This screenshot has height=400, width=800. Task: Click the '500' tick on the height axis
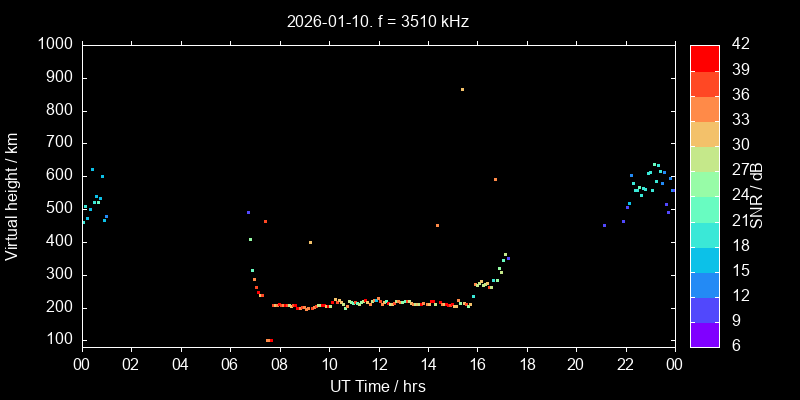pos(59,209)
